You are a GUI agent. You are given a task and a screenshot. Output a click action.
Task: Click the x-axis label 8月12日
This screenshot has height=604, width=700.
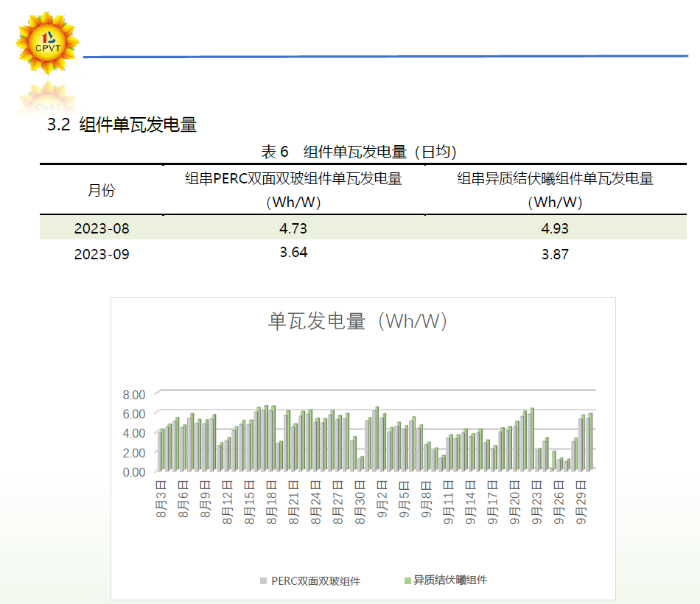coord(227,502)
